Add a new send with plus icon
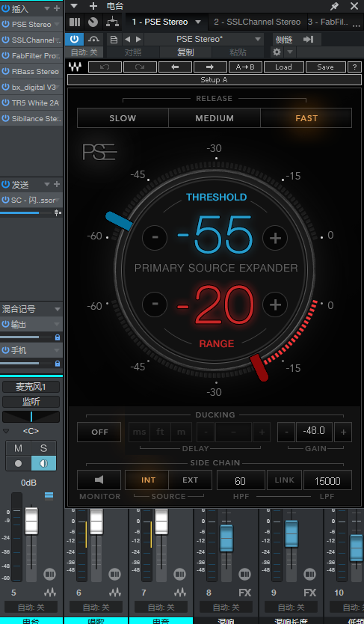 (x=57, y=184)
